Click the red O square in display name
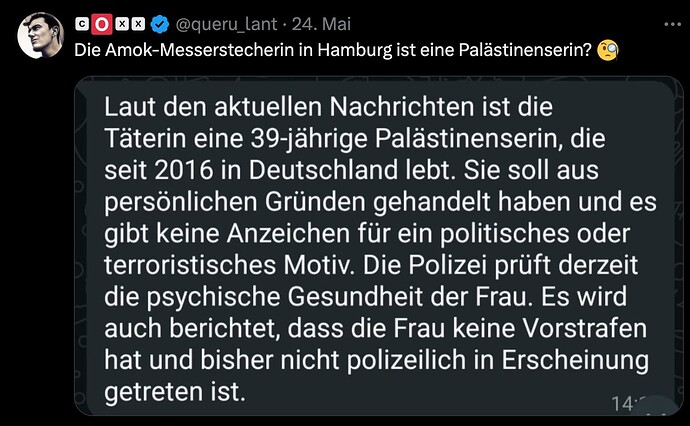Viewport: 690px width, 426px height. pos(100,22)
